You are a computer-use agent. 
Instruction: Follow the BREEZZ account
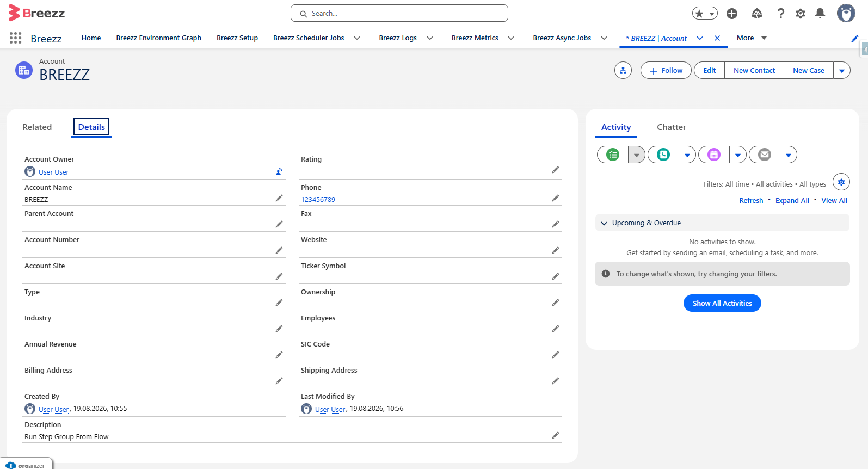tap(666, 70)
